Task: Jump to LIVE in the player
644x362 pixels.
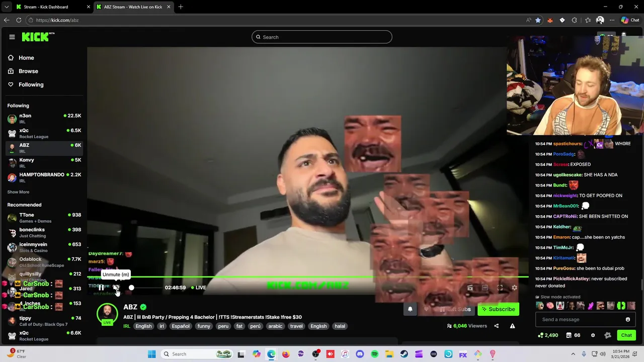Action: [199, 288]
